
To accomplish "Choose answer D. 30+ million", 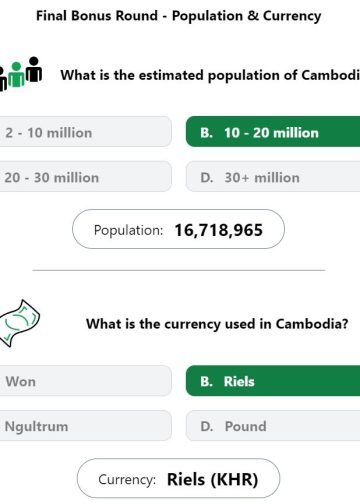I will tap(273, 177).
